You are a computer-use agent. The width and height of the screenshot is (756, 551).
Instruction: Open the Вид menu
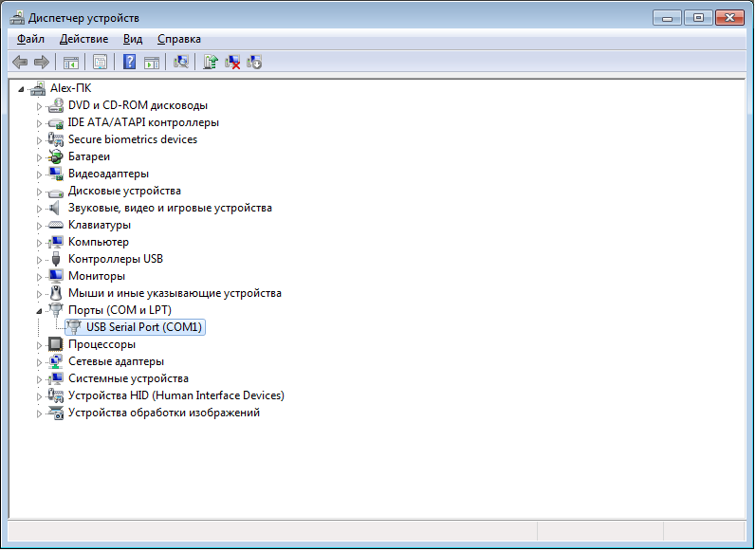[133, 39]
